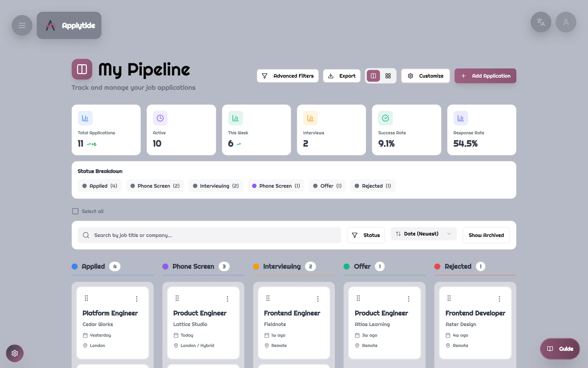This screenshot has height=368, width=588.
Task: Open the Status filter dropdown
Action: (366, 235)
